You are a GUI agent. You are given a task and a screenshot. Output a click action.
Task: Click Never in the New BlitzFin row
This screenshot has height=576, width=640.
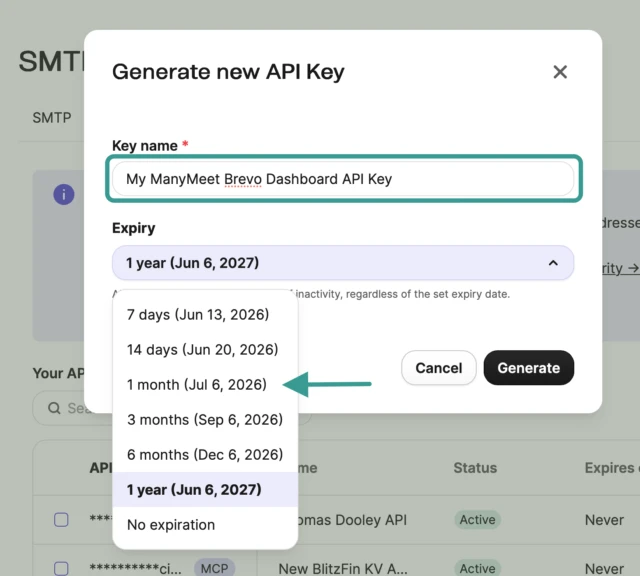click(x=604, y=569)
